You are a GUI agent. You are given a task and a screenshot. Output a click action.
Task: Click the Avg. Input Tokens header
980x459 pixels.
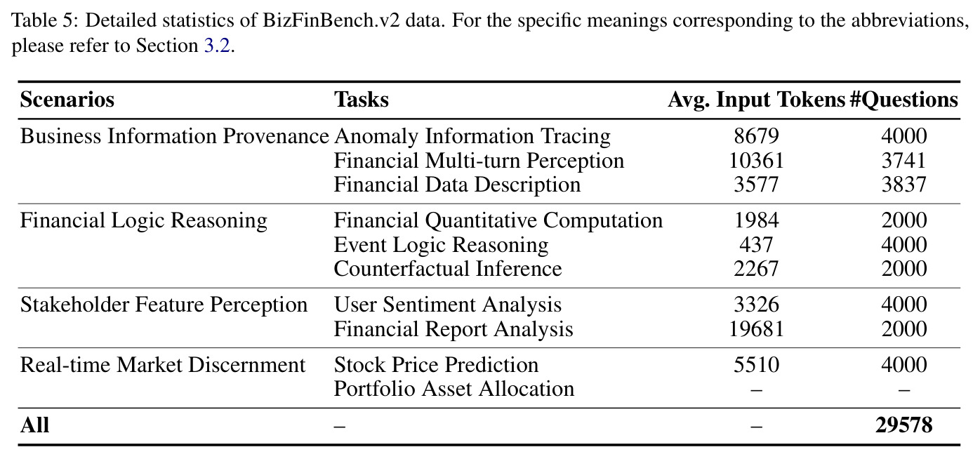pyautogui.click(x=756, y=100)
